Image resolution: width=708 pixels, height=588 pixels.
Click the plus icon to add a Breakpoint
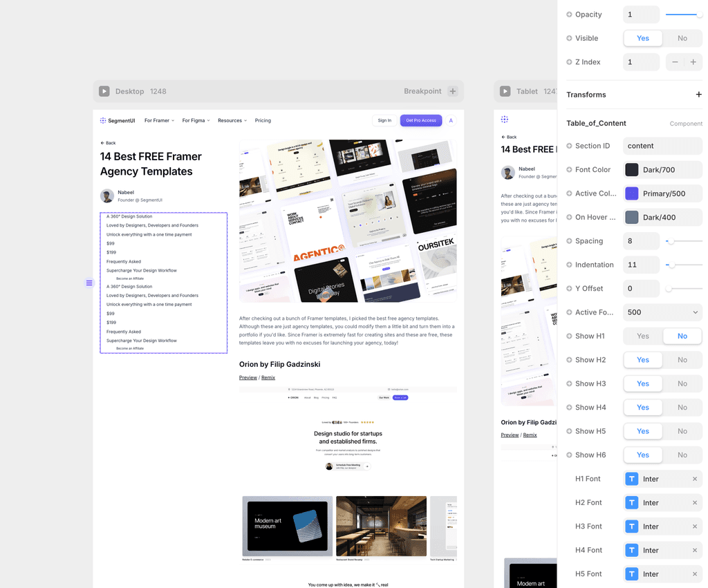click(x=452, y=91)
